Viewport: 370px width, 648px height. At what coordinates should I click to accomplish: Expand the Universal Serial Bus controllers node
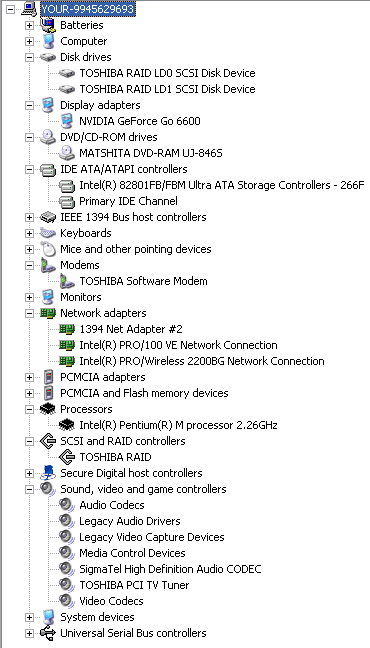tap(29, 633)
